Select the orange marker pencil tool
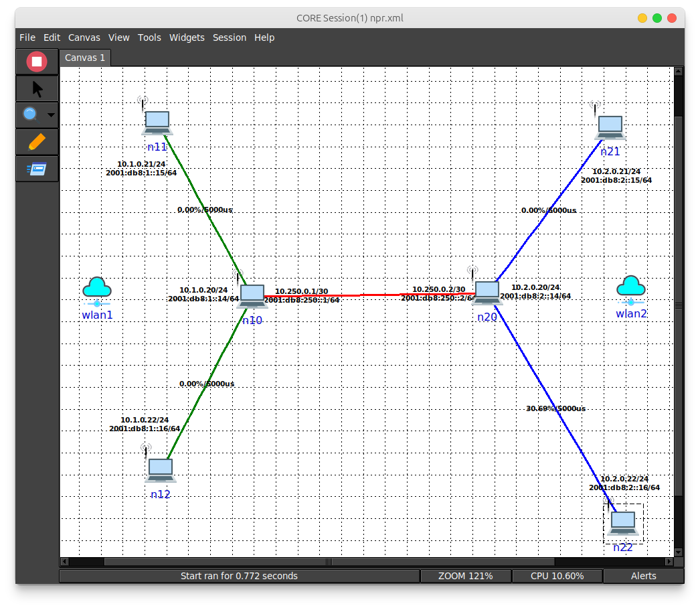The height and width of the screenshot is (610, 700). [x=37, y=141]
